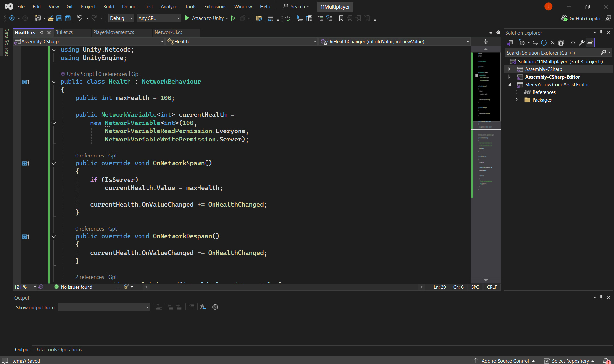Open the Show output from dropdown
The height and width of the screenshot is (364, 614).
point(104,307)
